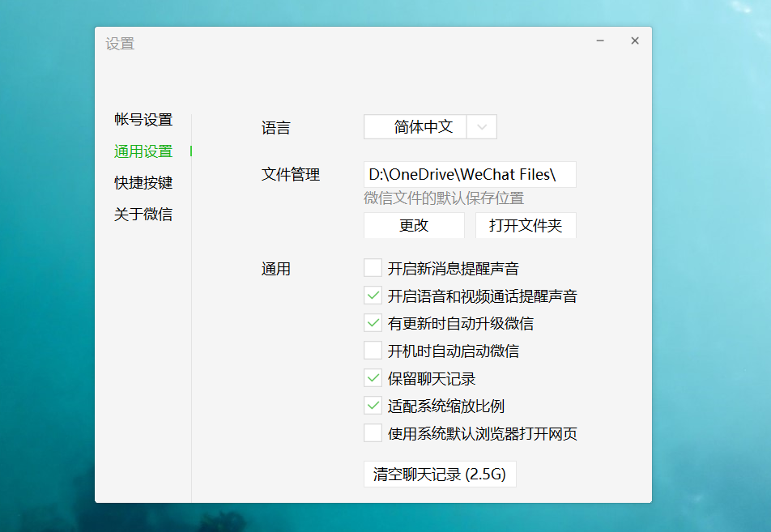Select the 通用设置 tab
The height and width of the screenshot is (532, 771).
pyautogui.click(x=143, y=151)
